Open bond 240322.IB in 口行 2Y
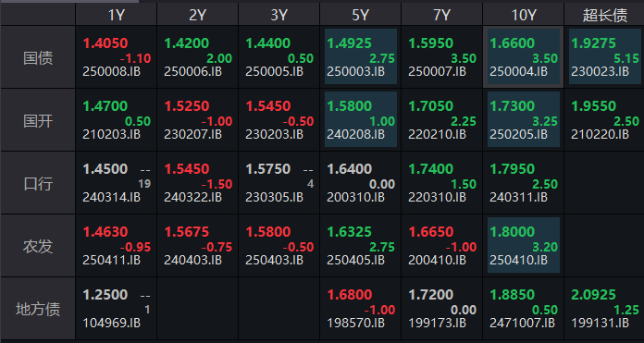The width and height of the screenshot is (644, 343). click(x=192, y=197)
